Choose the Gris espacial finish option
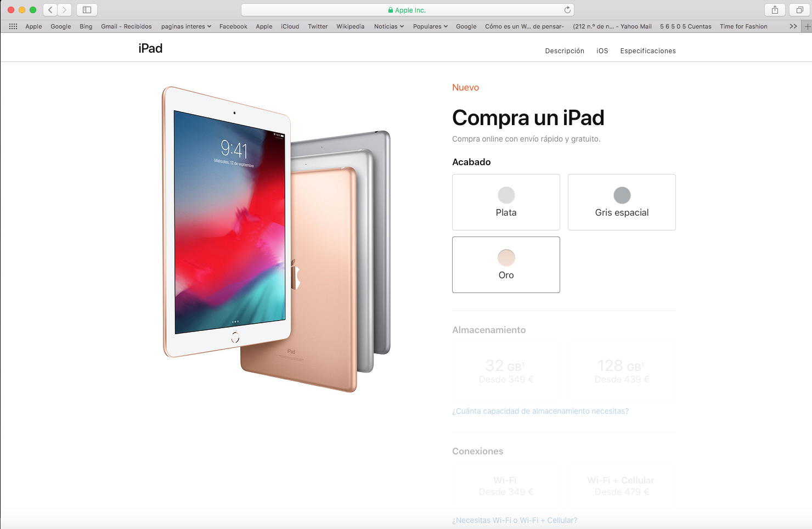Screen dimensions: 812x529 (x=622, y=202)
